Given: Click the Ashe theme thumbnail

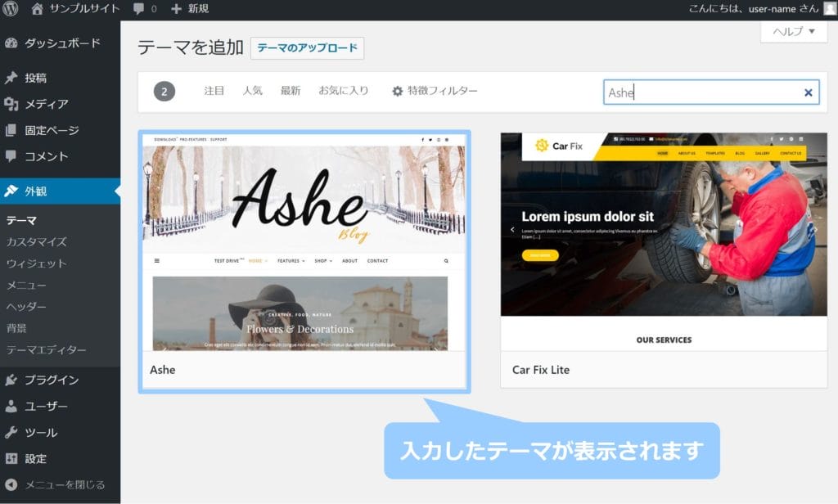Looking at the screenshot, I should tap(304, 242).
